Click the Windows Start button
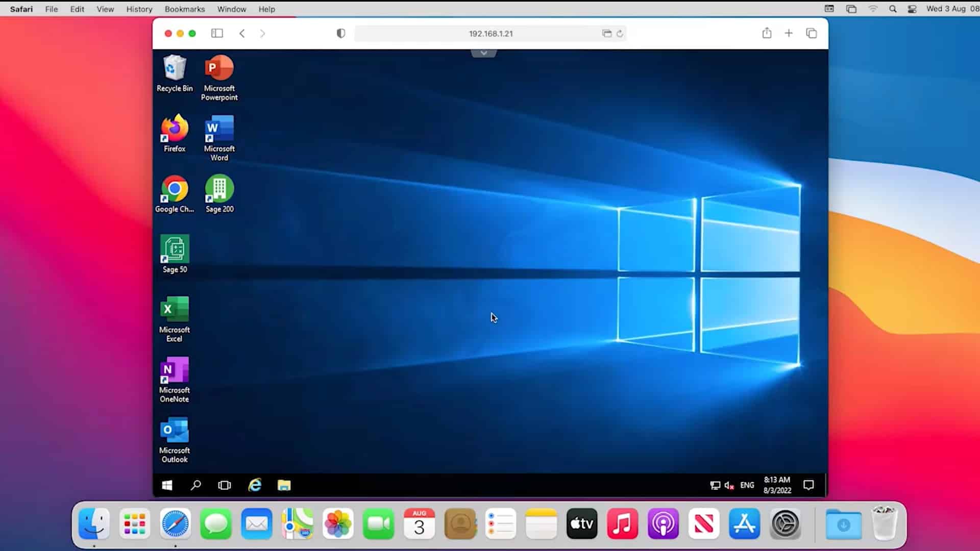The image size is (980, 551). pos(166,484)
